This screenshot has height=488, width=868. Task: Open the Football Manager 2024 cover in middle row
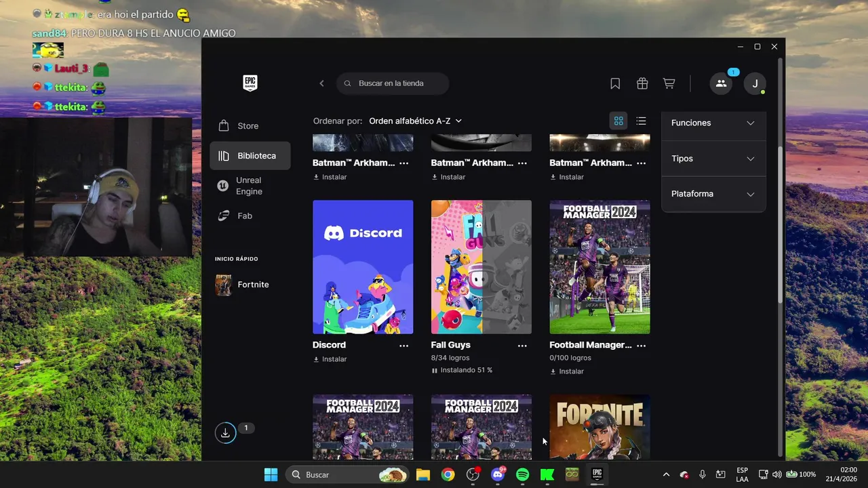(599, 267)
